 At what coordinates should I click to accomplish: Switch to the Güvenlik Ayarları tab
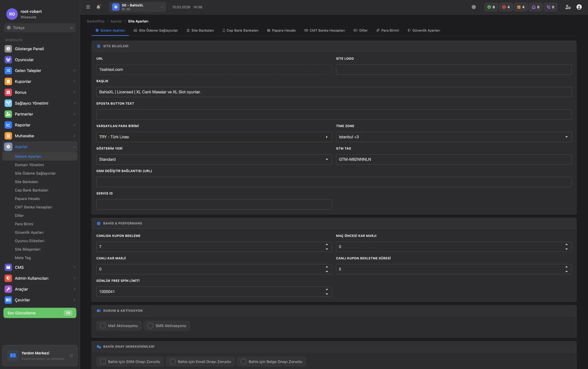(x=424, y=30)
